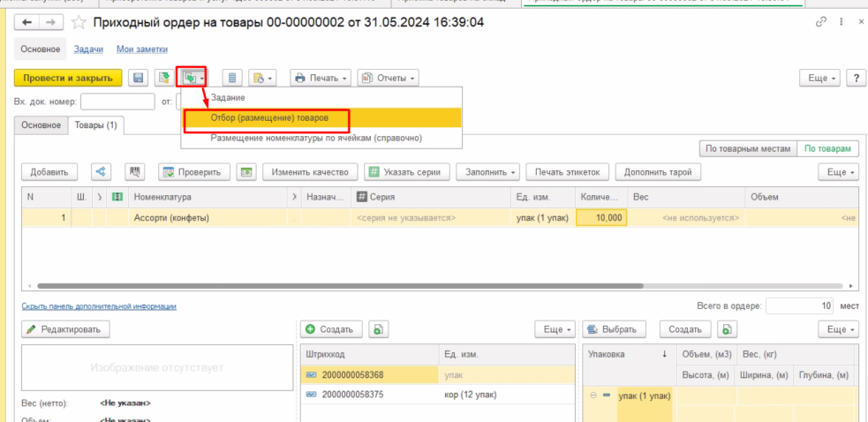Image resolution: width=868 pixels, height=422 pixels.
Task: Add document to favorites with the star icon
Action: [79, 22]
